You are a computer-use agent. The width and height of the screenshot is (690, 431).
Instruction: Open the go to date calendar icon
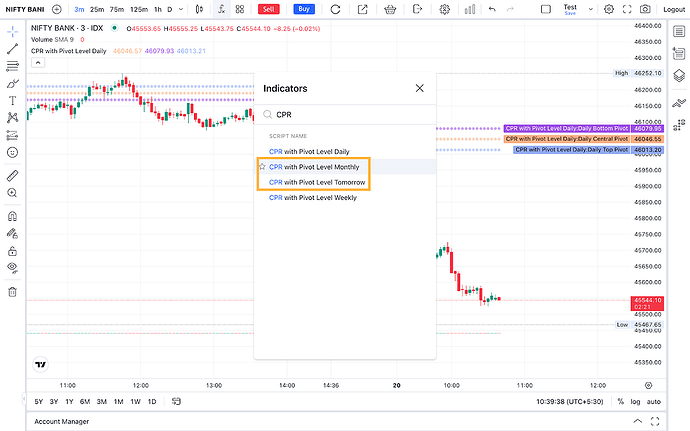click(176, 402)
